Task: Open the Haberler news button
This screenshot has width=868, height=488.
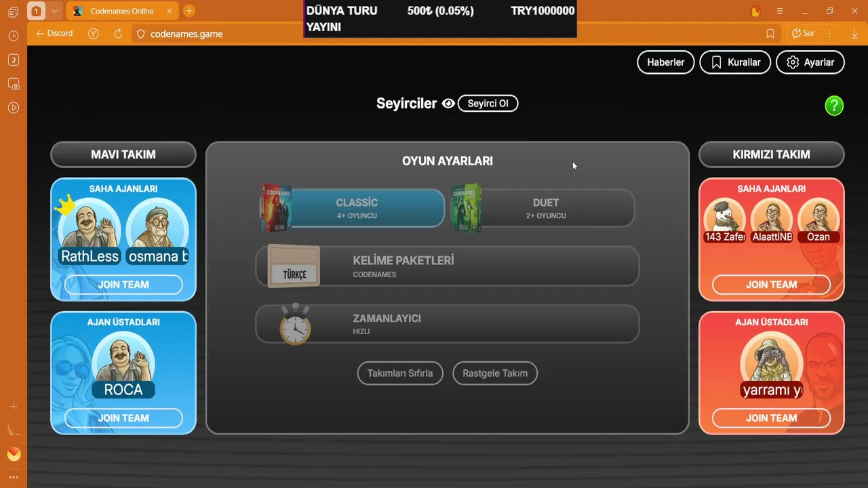Action: point(666,62)
